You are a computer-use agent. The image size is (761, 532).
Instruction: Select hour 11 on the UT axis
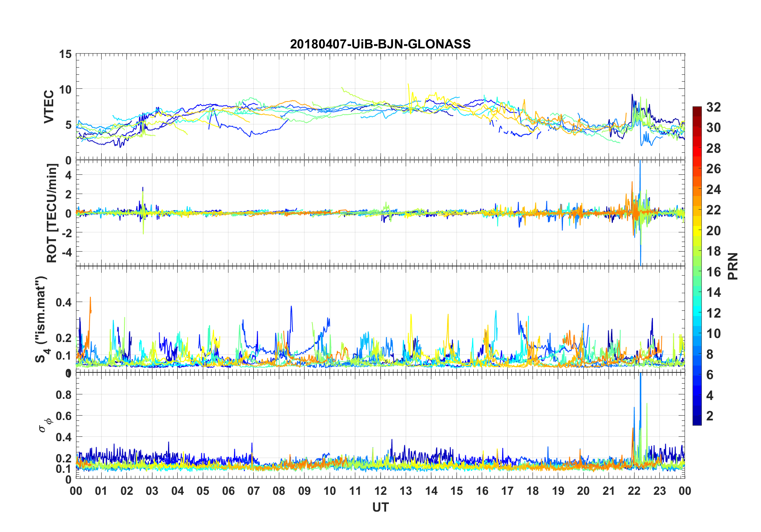[x=355, y=491]
